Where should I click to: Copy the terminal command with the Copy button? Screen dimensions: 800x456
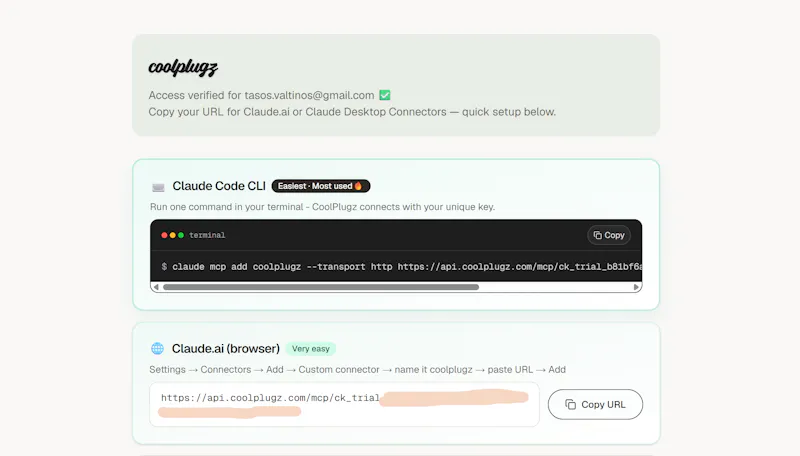pos(609,235)
